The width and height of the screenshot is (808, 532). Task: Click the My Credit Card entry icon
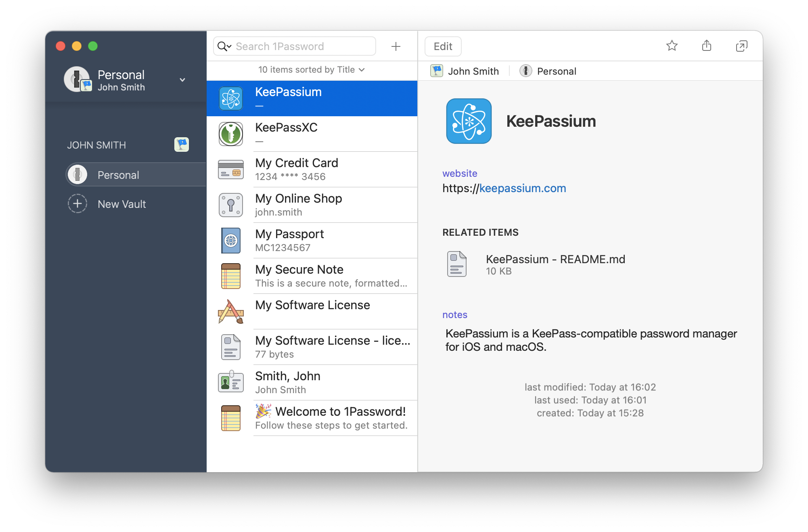(230, 169)
